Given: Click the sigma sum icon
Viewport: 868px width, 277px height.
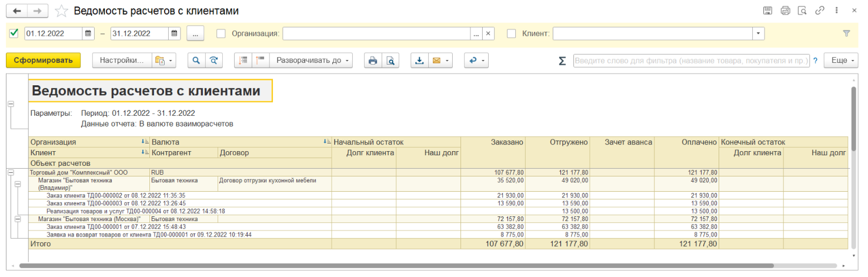Looking at the screenshot, I should tap(562, 61).
